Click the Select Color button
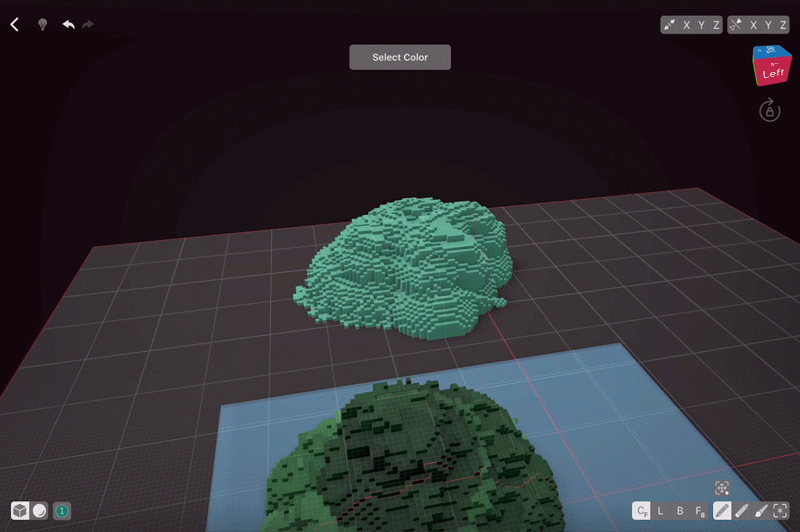This screenshot has height=532, width=800. click(400, 57)
